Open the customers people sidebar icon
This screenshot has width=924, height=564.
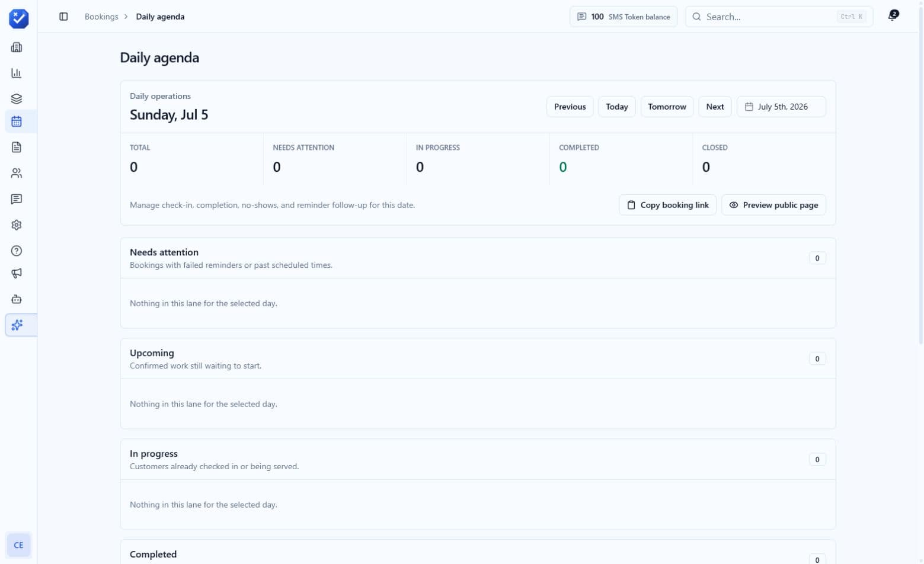[17, 173]
